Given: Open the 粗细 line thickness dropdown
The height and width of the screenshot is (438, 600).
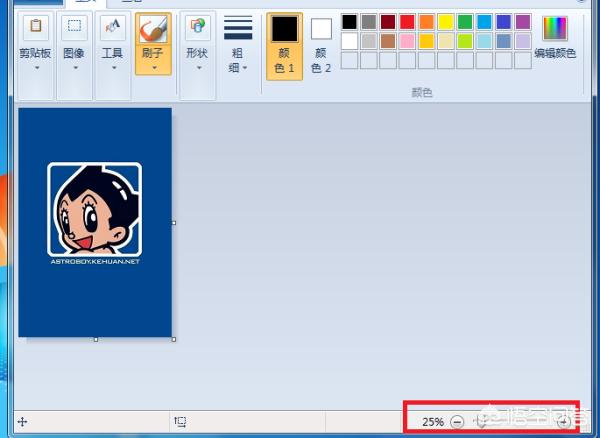Looking at the screenshot, I should (x=238, y=44).
